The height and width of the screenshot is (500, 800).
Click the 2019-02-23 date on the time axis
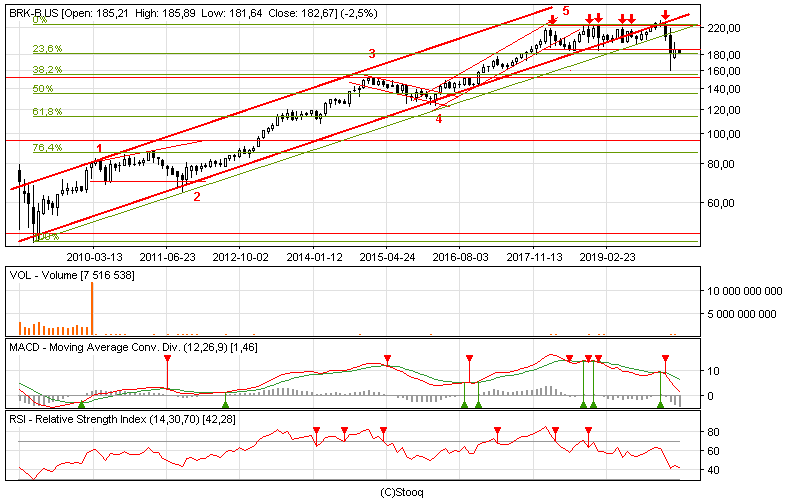coord(607,257)
